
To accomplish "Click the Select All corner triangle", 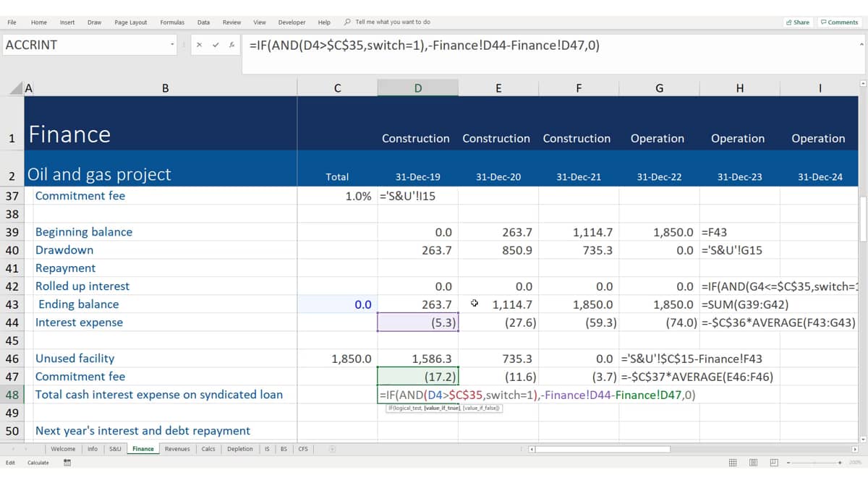I will point(17,88).
